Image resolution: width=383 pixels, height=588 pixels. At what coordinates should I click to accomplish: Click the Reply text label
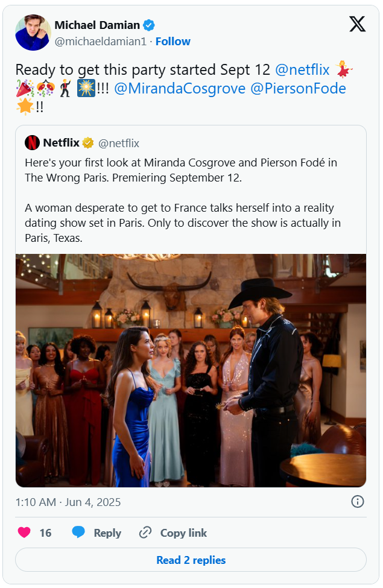107,533
